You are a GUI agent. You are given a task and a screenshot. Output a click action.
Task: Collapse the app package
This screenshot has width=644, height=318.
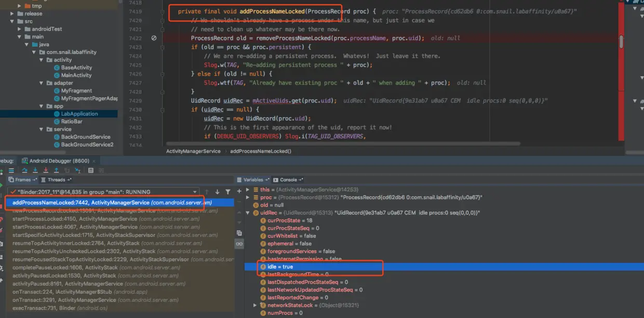point(42,106)
